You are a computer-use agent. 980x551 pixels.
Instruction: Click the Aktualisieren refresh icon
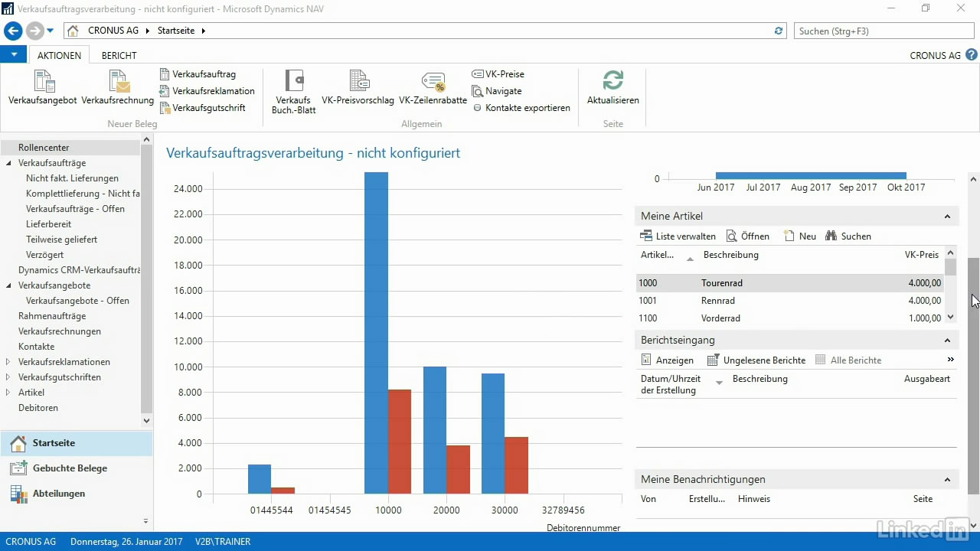click(x=612, y=80)
